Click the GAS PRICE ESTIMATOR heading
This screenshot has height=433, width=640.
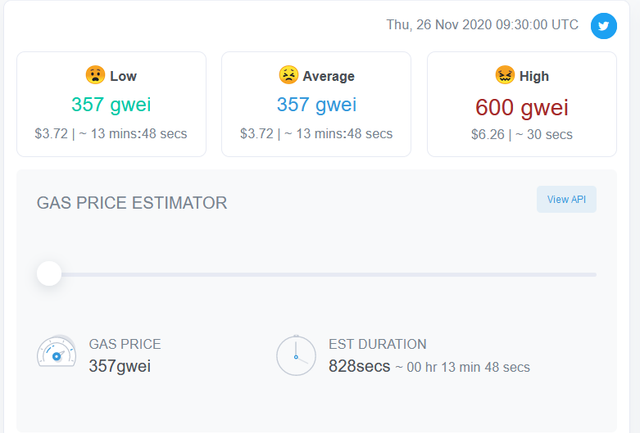[132, 203]
